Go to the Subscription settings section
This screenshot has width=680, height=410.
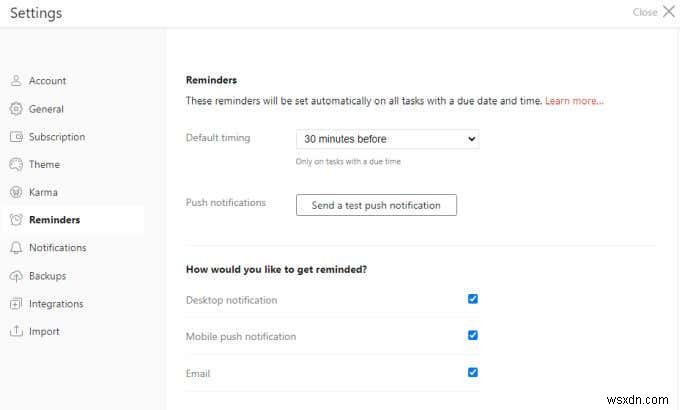[x=57, y=137]
